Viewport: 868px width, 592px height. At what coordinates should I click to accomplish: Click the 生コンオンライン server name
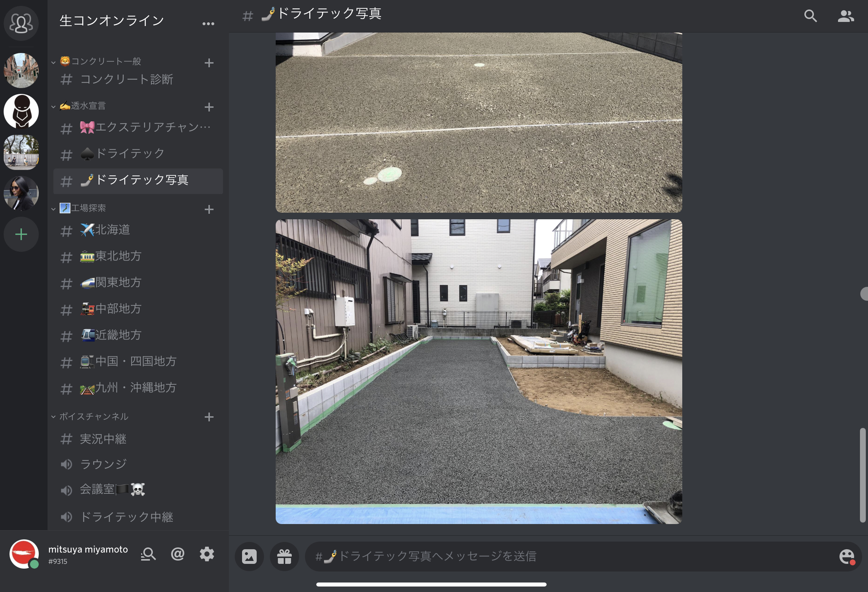coord(112,21)
